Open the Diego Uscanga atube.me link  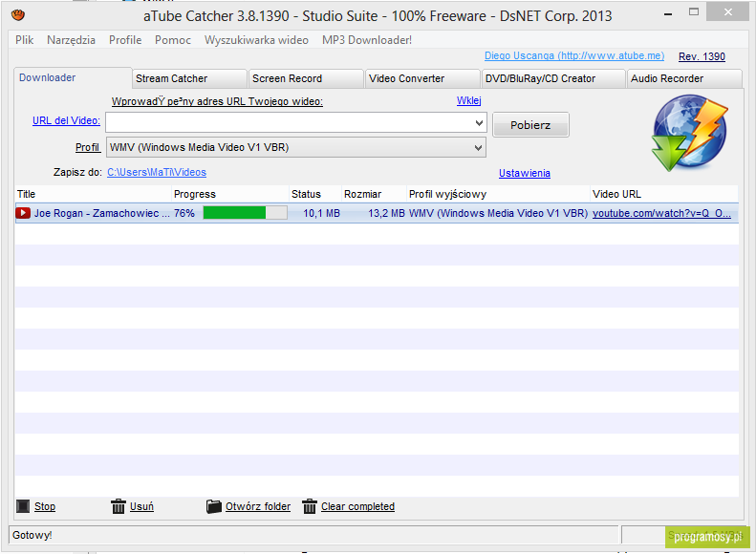point(574,56)
